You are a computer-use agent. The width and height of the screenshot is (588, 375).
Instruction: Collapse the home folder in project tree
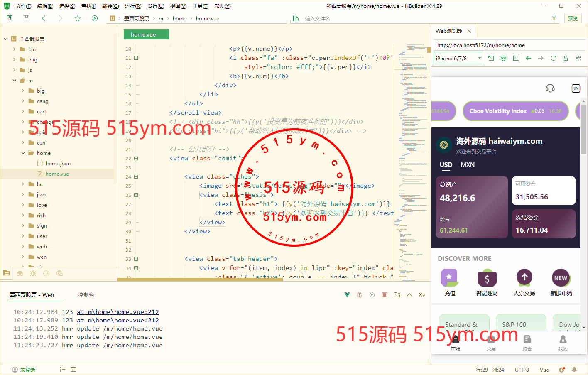[23, 153]
